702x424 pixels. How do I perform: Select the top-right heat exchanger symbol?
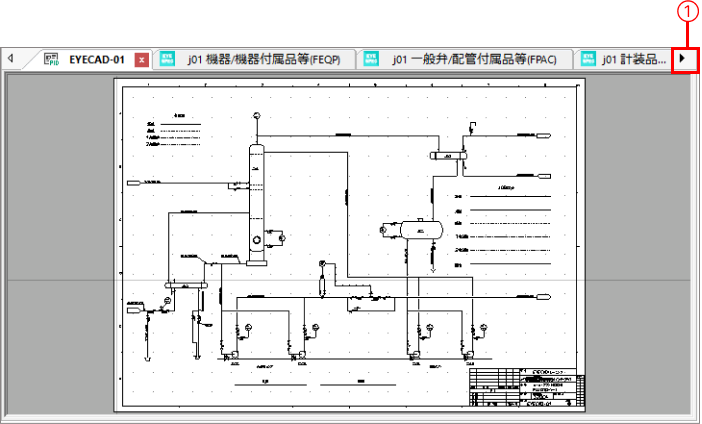pyautogui.click(x=449, y=155)
